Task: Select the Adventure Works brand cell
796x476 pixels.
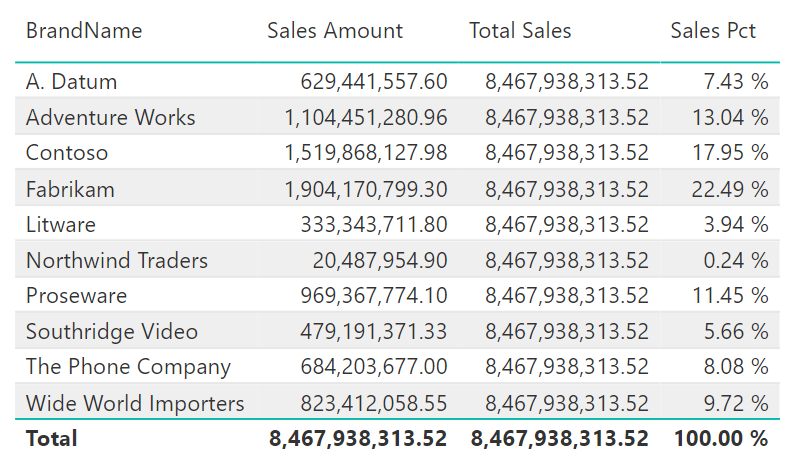Action: pos(111,118)
